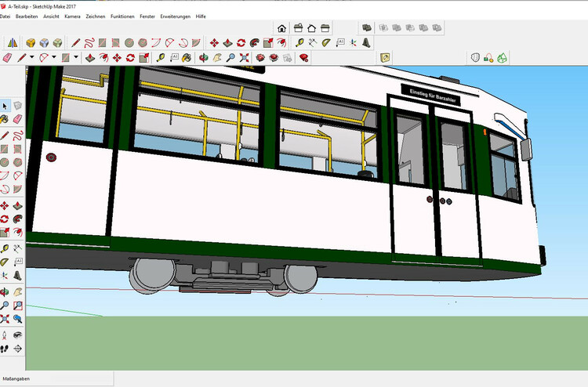
Task: Select Axes tool in the top toolbar
Action: [353, 43]
